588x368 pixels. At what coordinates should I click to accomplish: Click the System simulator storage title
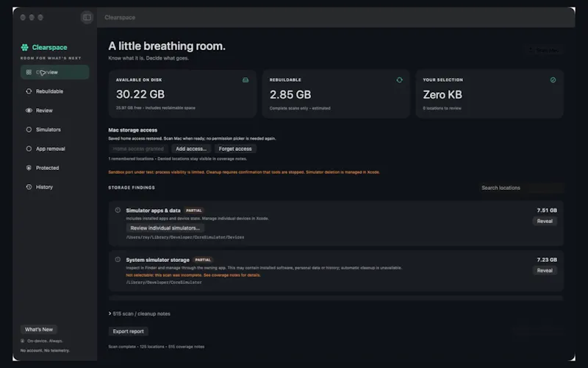tap(157, 260)
